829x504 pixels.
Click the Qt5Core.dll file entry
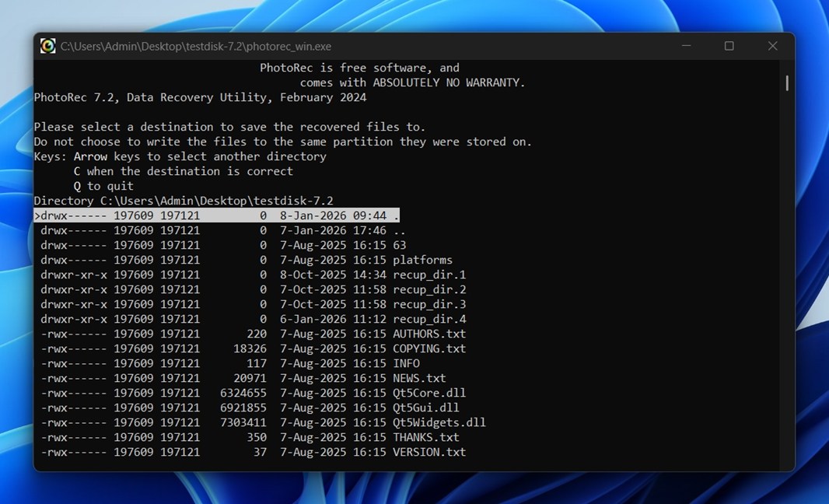click(429, 393)
